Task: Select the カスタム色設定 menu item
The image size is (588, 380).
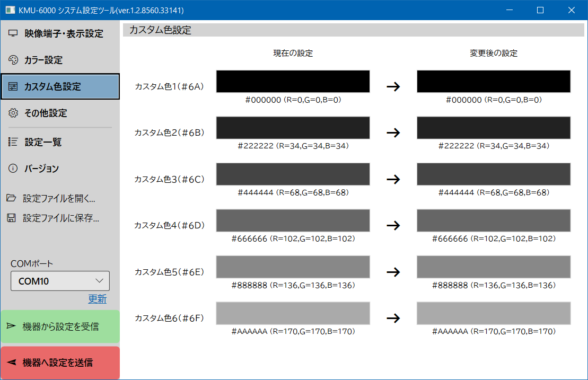Action: [x=60, y=87]
